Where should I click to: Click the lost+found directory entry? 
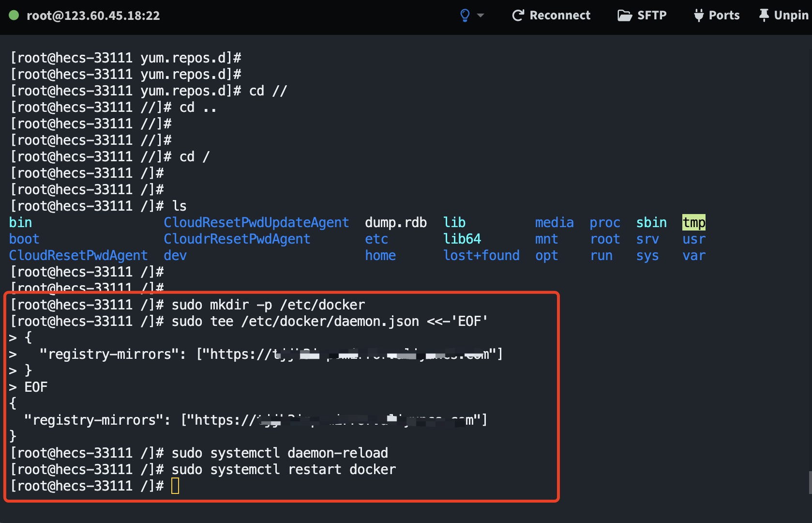pyautogui.click(x=481, y=255)
